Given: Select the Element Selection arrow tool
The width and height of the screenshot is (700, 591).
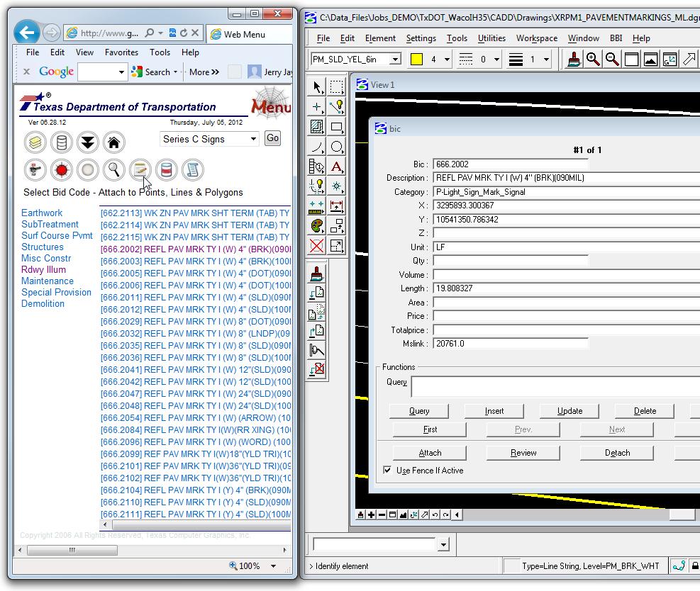Looking at the screenshot, I should point(316,86).
